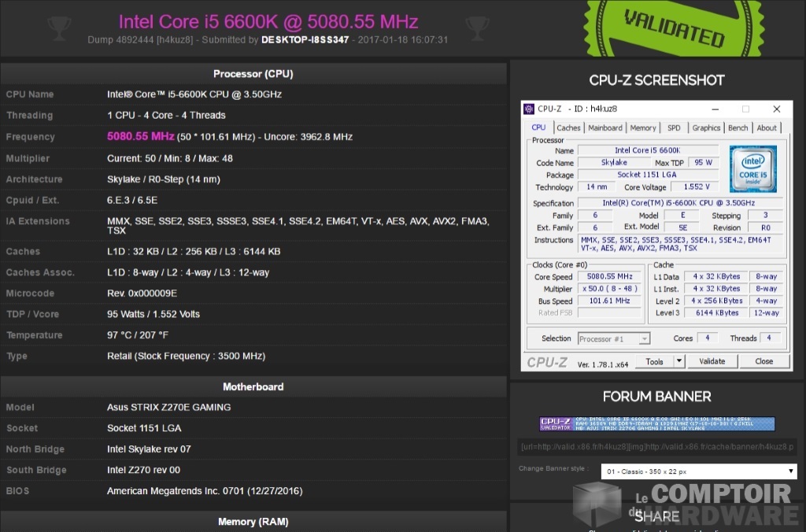Close the CPU-Z window with X
806x532 pixels.
pos(777,109)
